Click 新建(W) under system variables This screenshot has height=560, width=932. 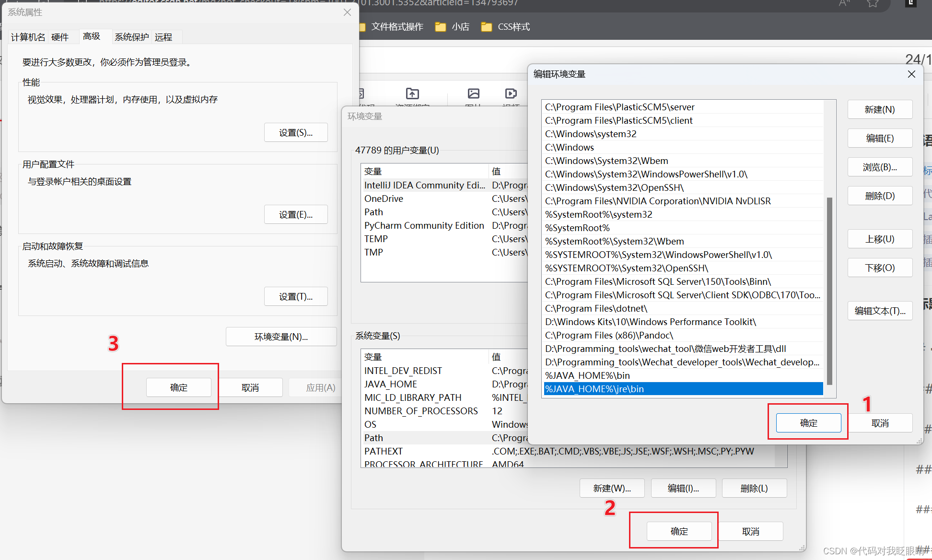coord(612,488)
